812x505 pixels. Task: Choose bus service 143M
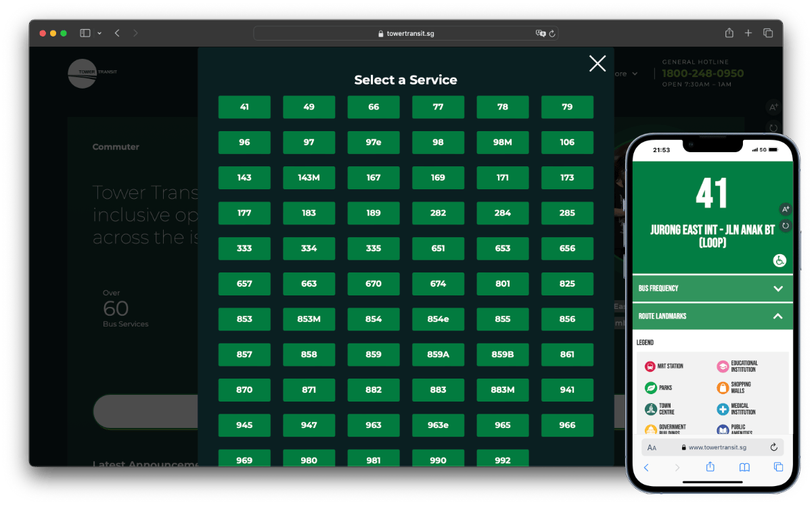[x=309, y=178]
